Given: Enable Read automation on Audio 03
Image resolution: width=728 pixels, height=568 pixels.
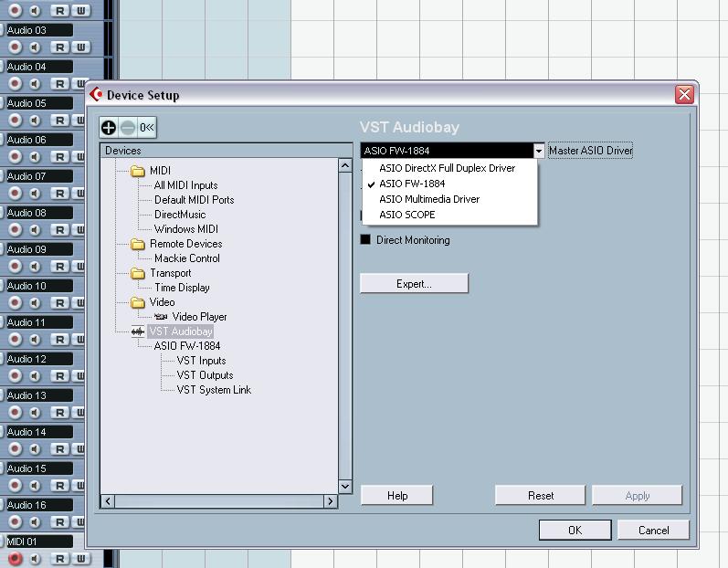Looking at the screenshot, I should (59, 47).
